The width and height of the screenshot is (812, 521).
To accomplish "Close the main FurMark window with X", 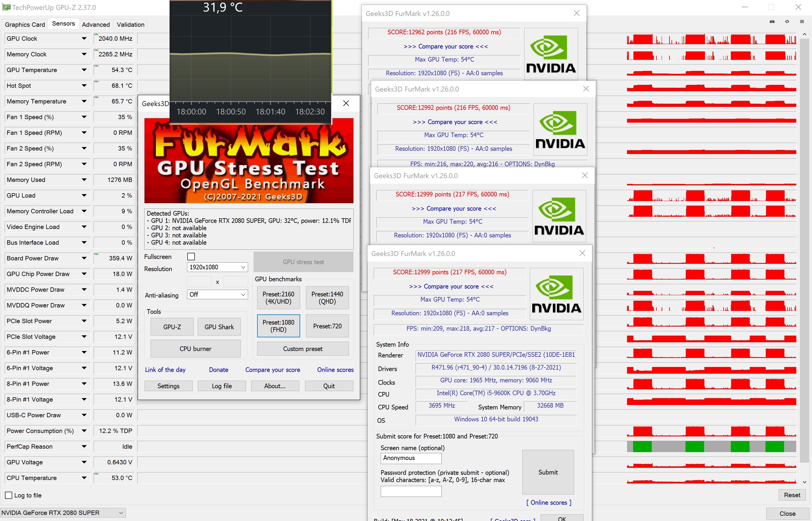I will coord(346,103).
